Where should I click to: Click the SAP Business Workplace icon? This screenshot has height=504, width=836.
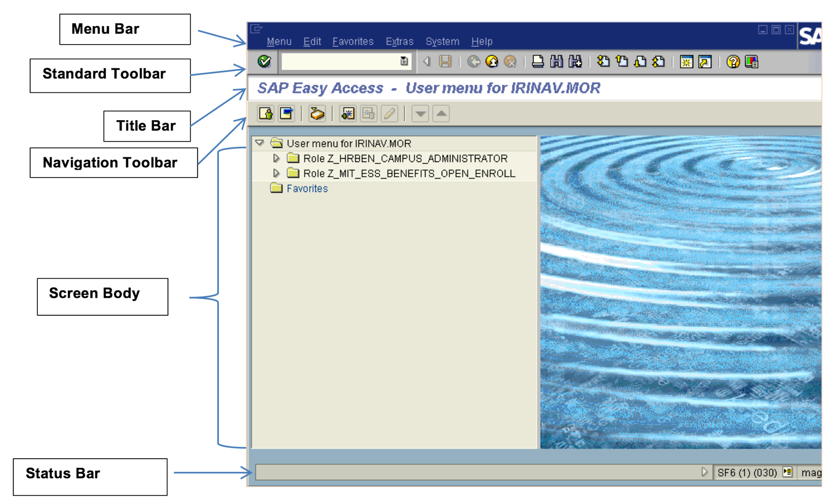pos(317,113)
